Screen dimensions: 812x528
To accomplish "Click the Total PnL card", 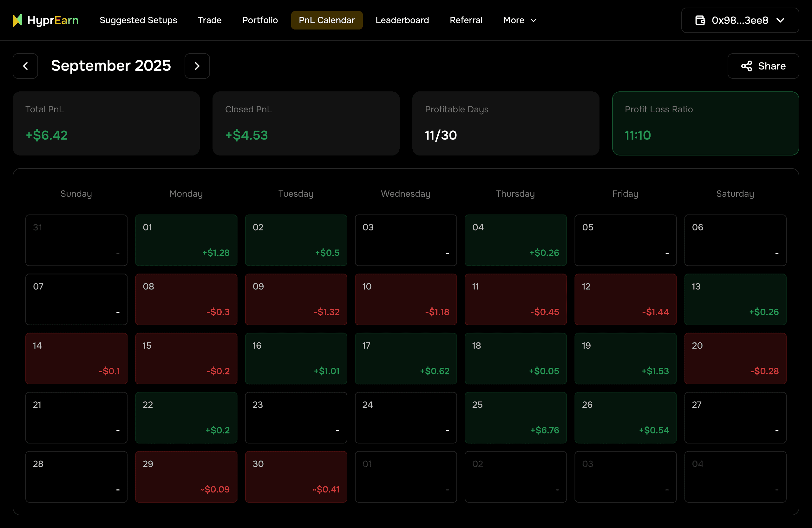I will click(x=106, y=123).
